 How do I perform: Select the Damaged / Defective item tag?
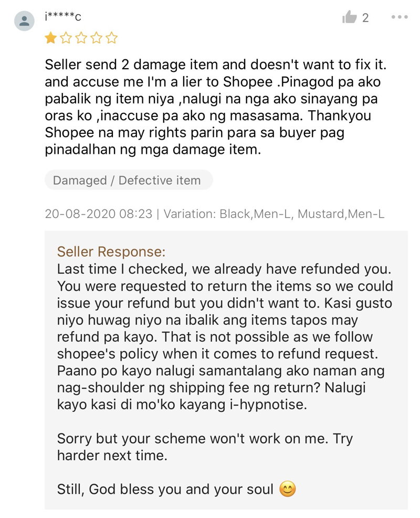[129, 180]
